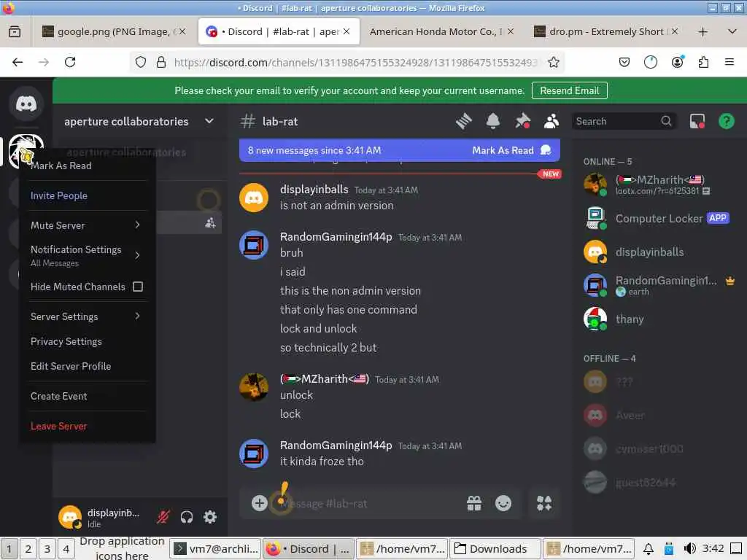The image size is (747, 560).
Task: Open the attachment plus button
Action: pos(260,503)
